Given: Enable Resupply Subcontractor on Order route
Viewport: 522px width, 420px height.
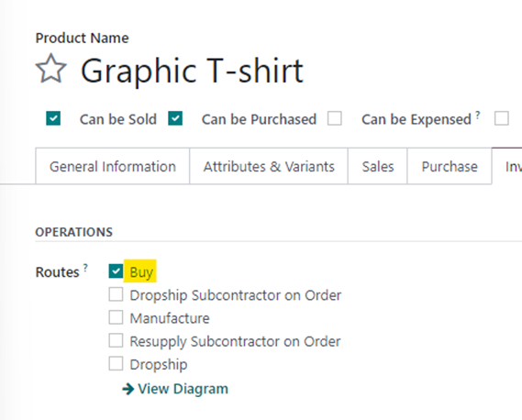Looking at the screenshot, I should 116,340.
